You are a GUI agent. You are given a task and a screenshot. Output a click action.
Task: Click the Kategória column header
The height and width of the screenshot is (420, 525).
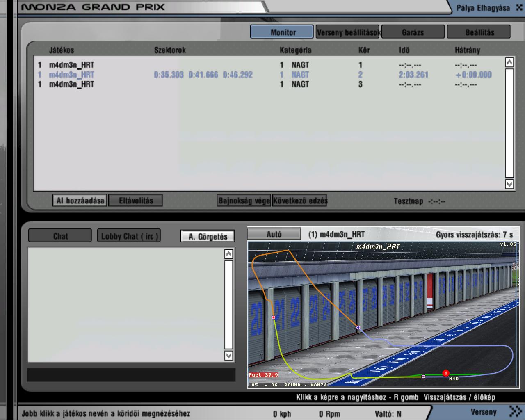295,50
